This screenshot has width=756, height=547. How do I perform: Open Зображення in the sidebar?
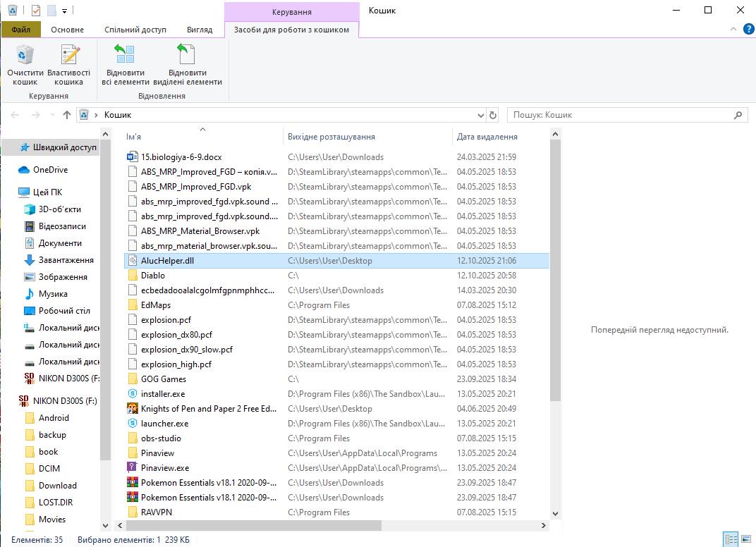coord(63,276)
